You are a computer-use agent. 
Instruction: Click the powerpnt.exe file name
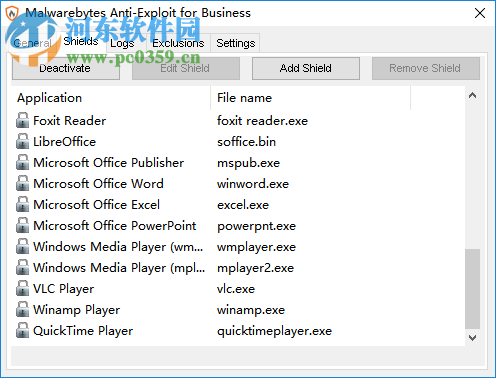pos(256,226)
